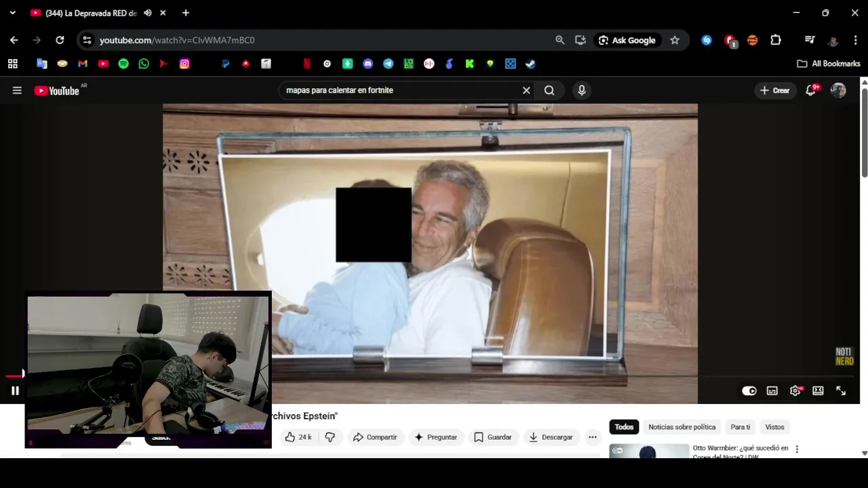The height and width of the screenshot is (488, 868).
Task: Open the media controls icon in Chrome toolbar
Action: [x=810, y=40]
